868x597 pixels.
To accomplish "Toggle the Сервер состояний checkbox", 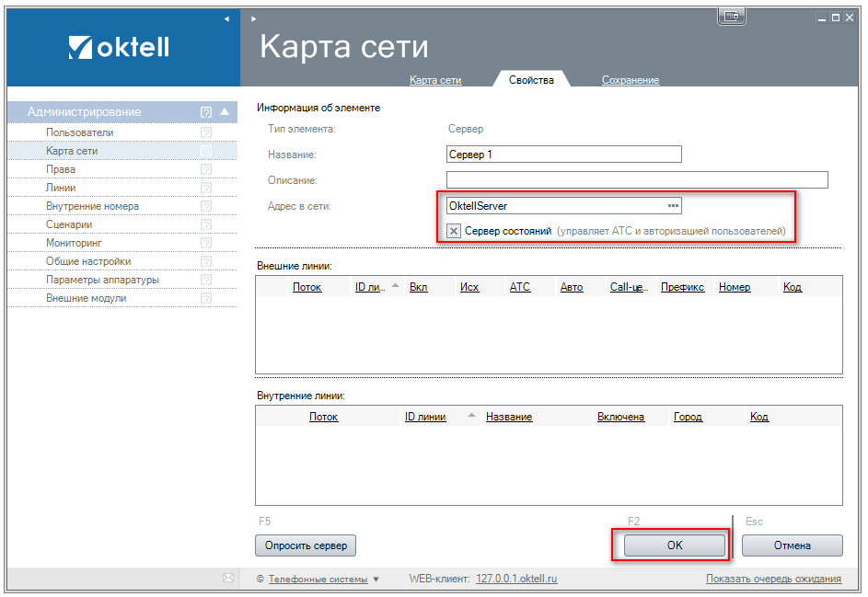I will pos(454,232).
